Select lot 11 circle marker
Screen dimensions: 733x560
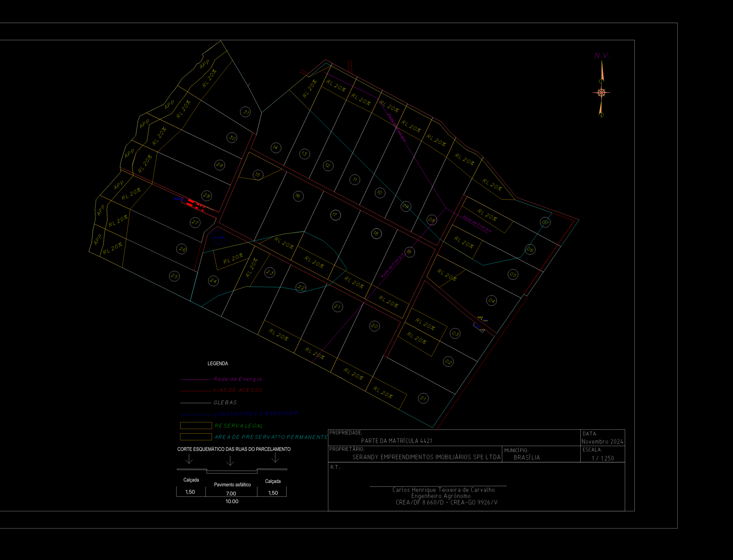(x=355, y=179)
